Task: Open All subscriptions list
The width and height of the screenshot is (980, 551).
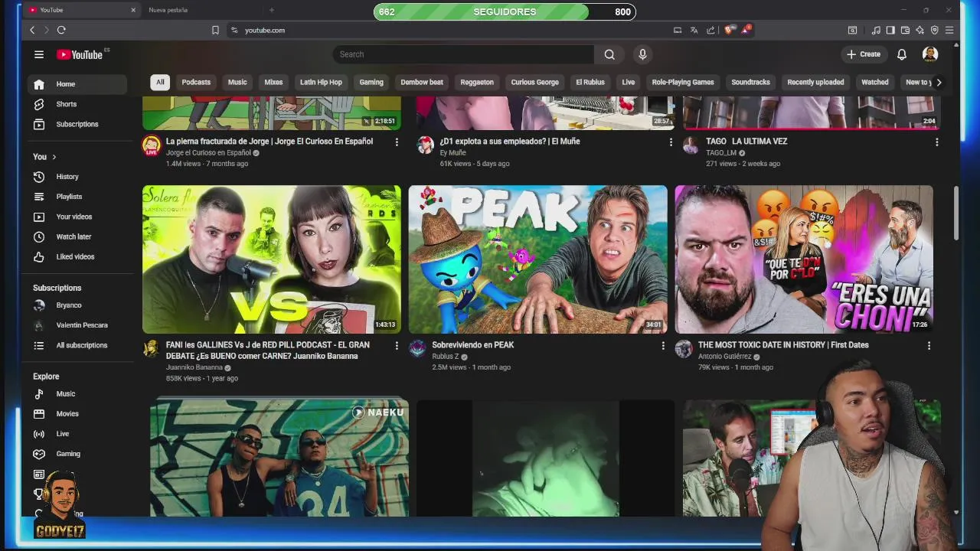Action: pyautogui.click(x=77, y=345)
